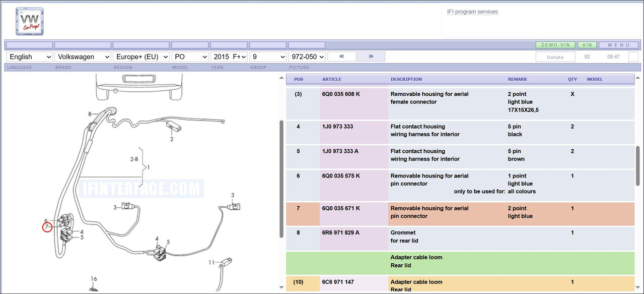Click the QTY column header
The height and width of the screenshot is (294, 644).
(x=573, y=79)
